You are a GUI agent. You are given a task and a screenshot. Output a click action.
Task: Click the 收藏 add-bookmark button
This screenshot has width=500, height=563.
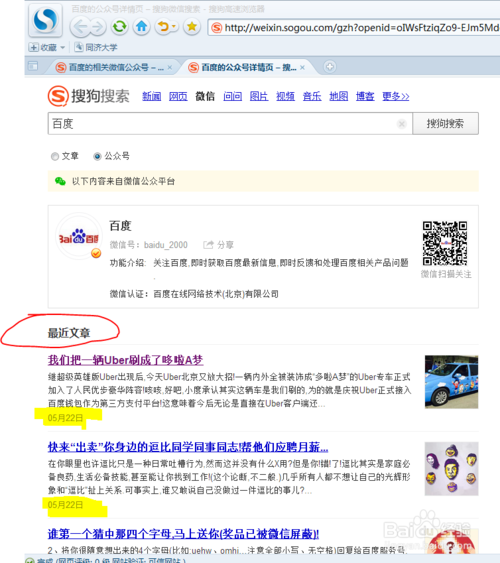[x=43, y=47]
